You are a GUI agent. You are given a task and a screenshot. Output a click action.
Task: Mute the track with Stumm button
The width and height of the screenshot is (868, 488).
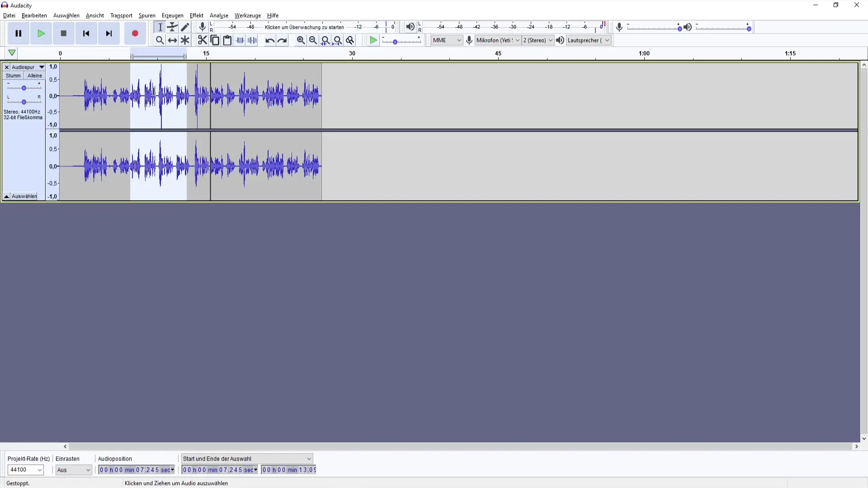pyautogui.click(x=13, y=75)
